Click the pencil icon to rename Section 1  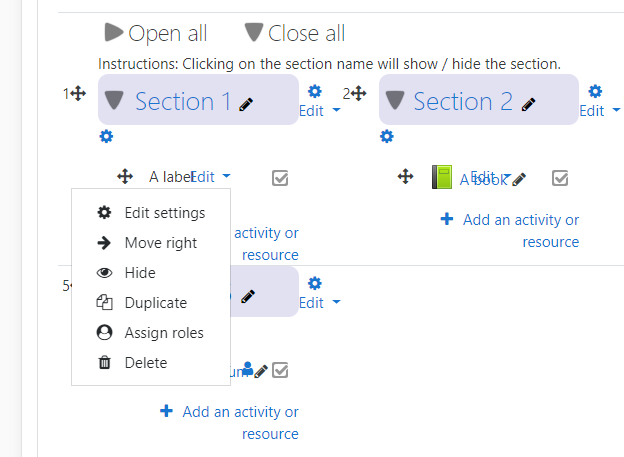coord(246,104)
